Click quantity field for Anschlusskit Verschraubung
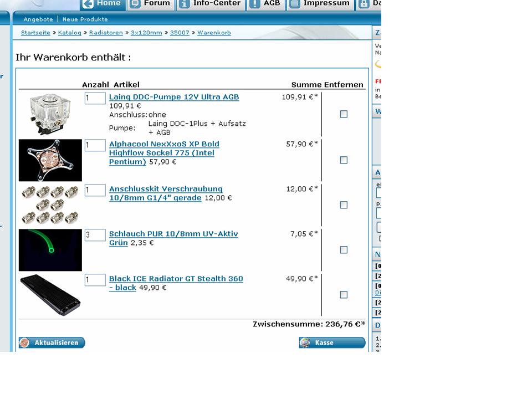532x399 pixels. pyautogui.click(x=95, y=190)
